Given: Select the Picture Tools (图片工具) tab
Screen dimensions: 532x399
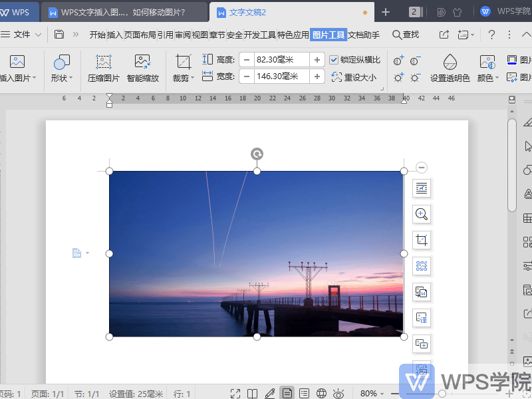Looking at the screenshot, I should click(329, 35).
